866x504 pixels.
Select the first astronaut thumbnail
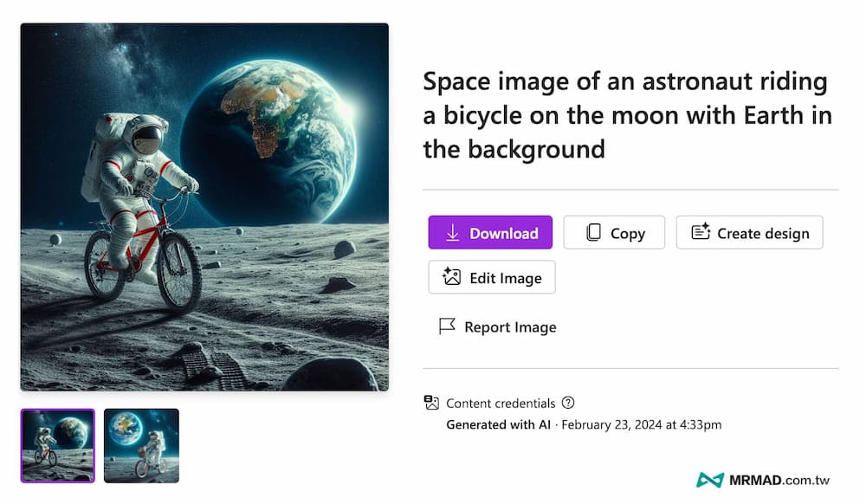point(58,446)
